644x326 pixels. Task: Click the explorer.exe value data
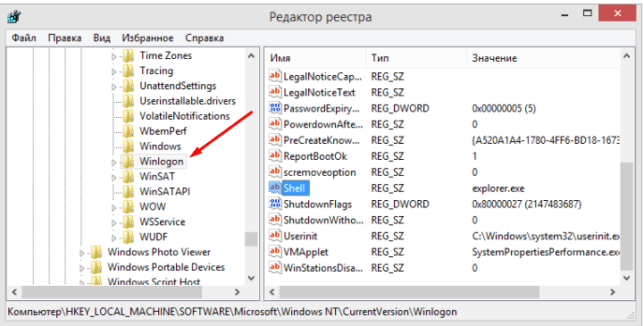pos(498,188)
